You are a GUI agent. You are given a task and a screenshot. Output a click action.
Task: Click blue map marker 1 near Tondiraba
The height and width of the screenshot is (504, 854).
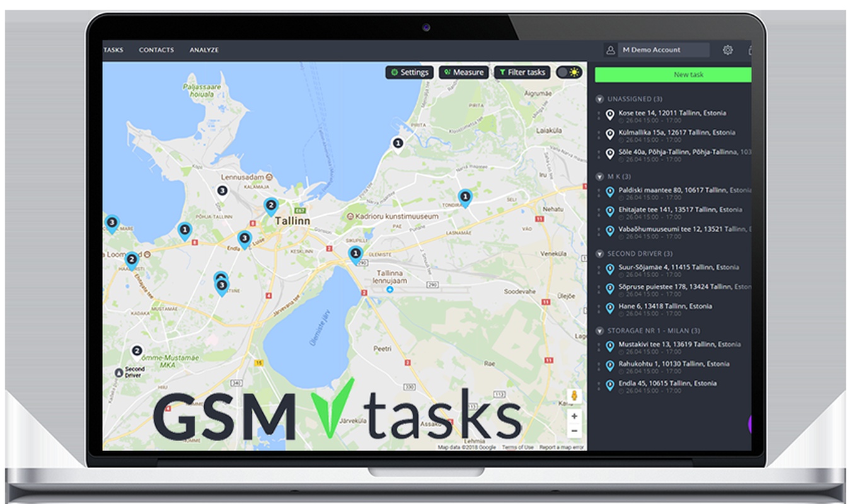(x=465, y=198)
